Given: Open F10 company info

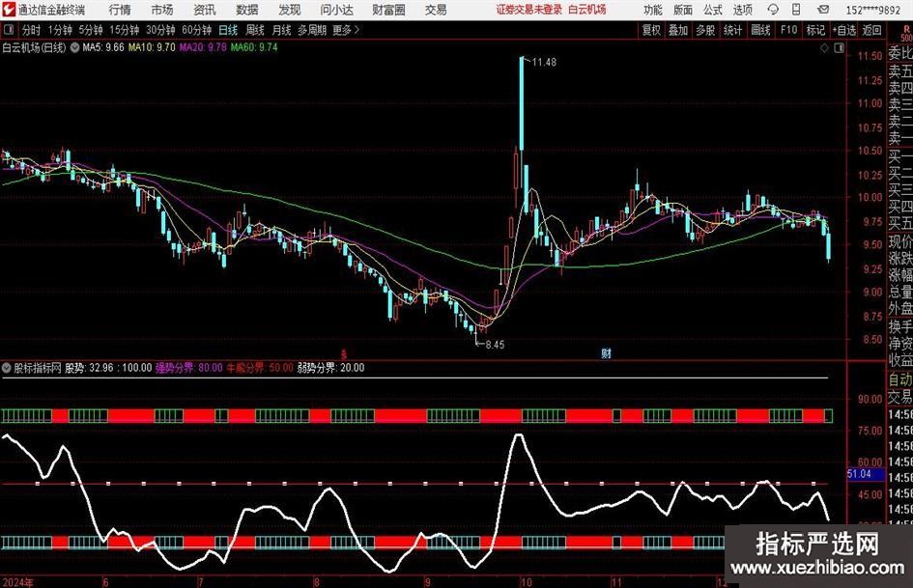Looking at the screenshot, I should point(789,30).
